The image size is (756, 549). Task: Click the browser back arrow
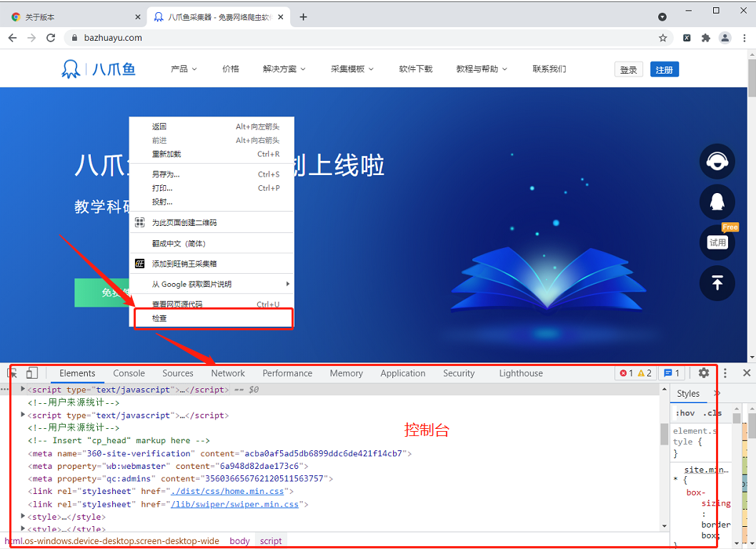click(x=13, y=38)
